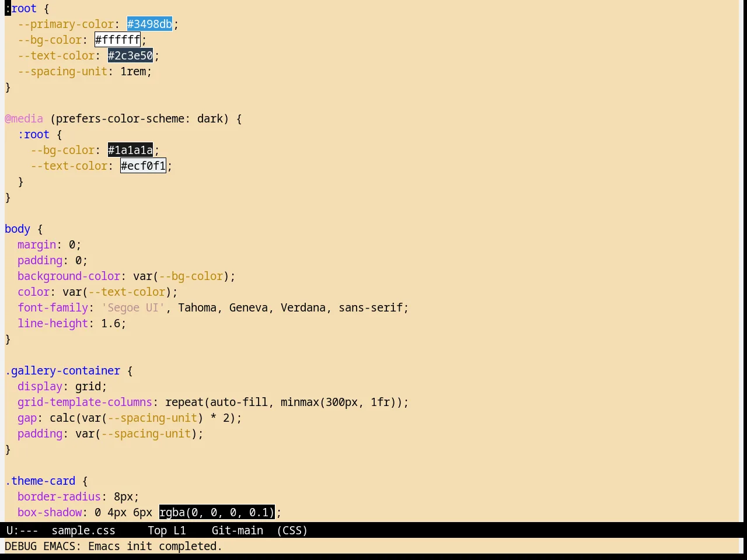This screenshot has height=560, width=747.
Task: Click sans-serif fallback font
Action: pos(371,307)
